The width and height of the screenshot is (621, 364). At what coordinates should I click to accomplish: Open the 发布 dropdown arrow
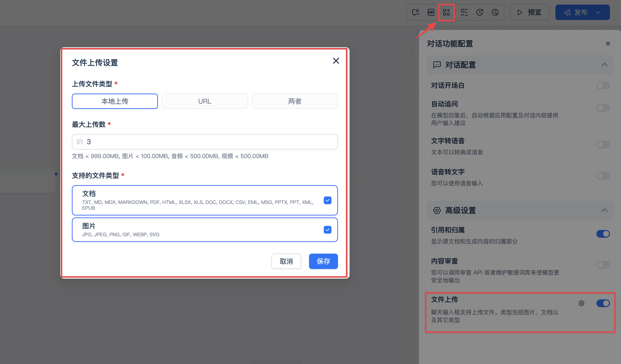click(x=598, y=12)
